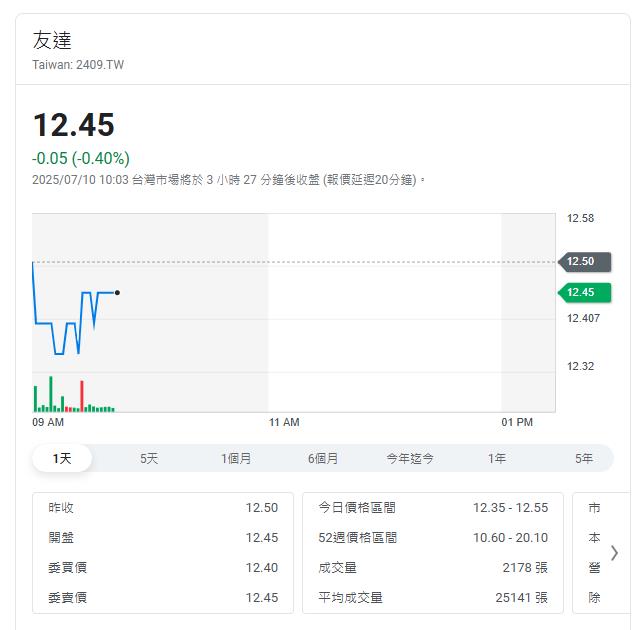Click the 09 AM axis label
The height and width of the screenshot is (630, 643).
48,422
